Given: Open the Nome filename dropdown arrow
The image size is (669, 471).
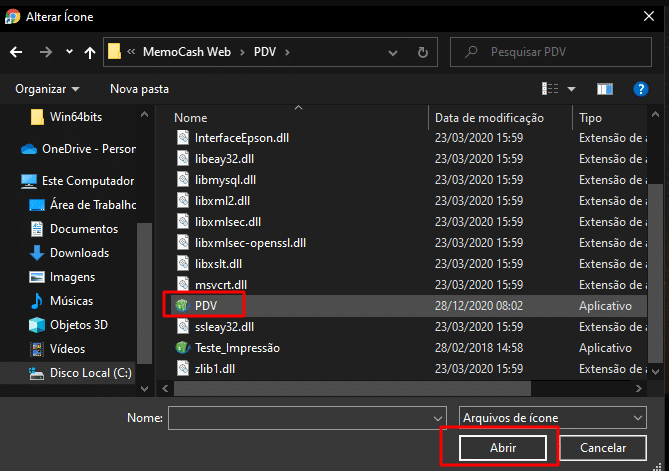Looking at the screenshot, I should click(x=437, y=417).
